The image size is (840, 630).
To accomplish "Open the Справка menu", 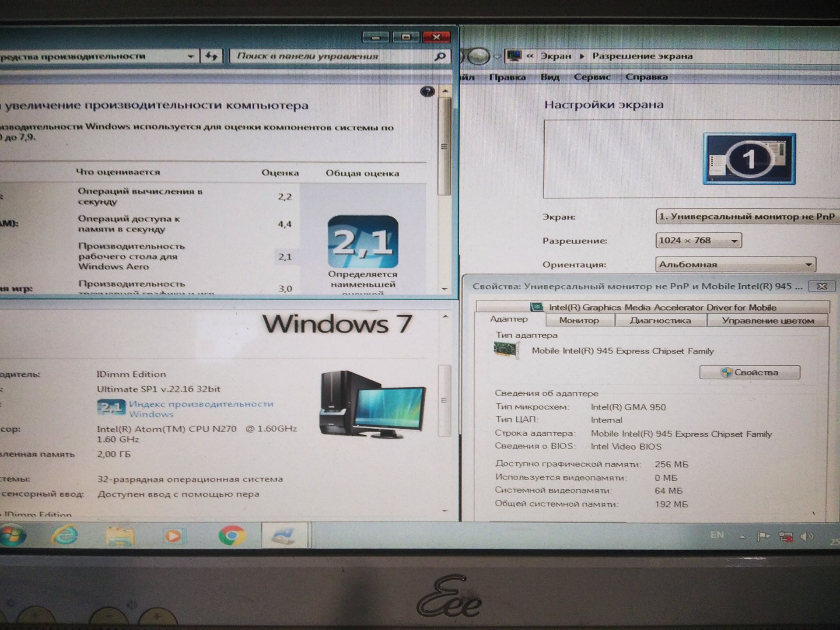I will pos(646,77).
